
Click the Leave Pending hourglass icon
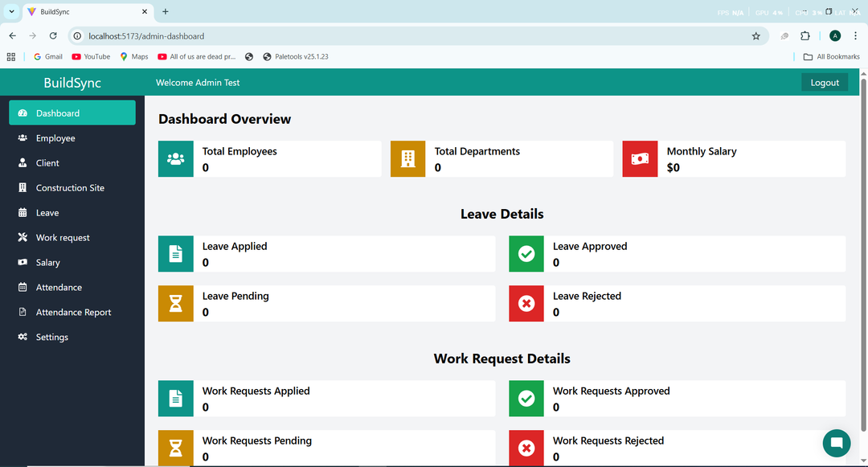(175, 304)
